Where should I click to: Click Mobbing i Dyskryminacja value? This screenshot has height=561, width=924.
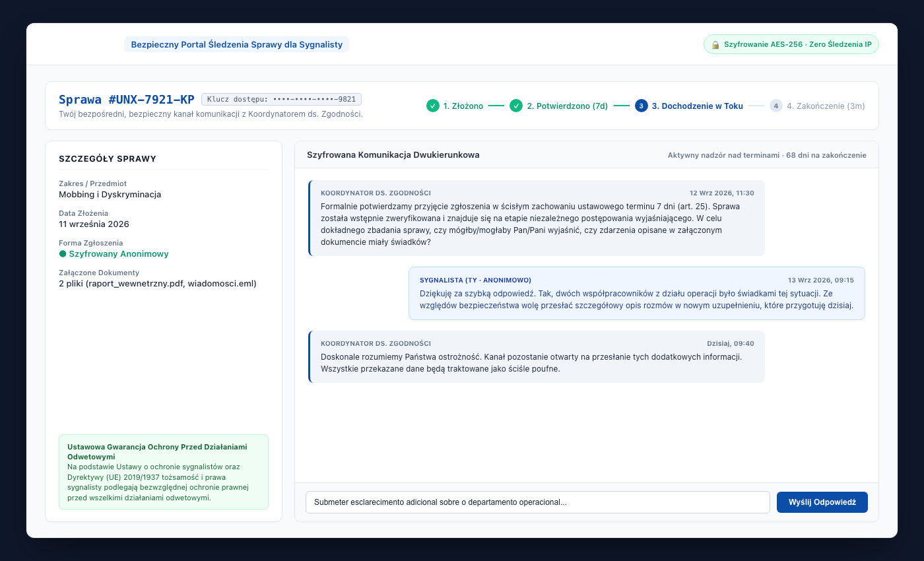pyautogui.click(x=110, y=195)
